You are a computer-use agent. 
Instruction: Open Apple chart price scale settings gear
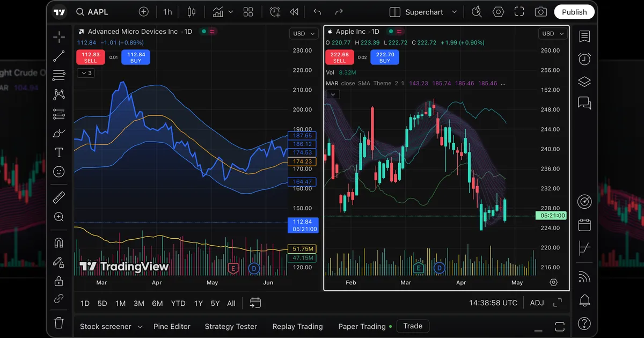(x=554, y=282)
